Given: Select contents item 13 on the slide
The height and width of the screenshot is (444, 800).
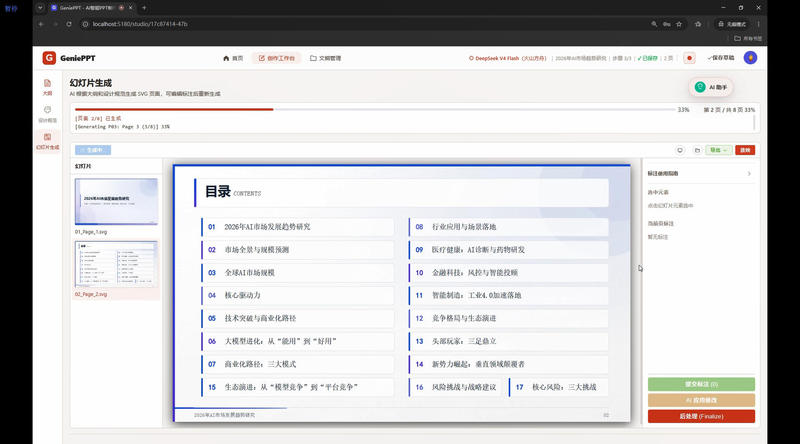Looking at the screenshot, I should pos(508,341).
